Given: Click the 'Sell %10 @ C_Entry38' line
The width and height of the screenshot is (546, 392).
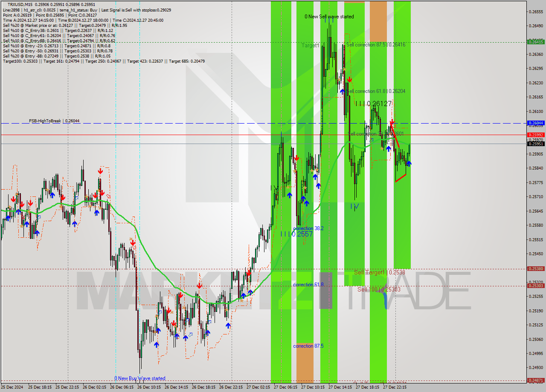Looking at the screenshot, I should [x=58, y=30].
